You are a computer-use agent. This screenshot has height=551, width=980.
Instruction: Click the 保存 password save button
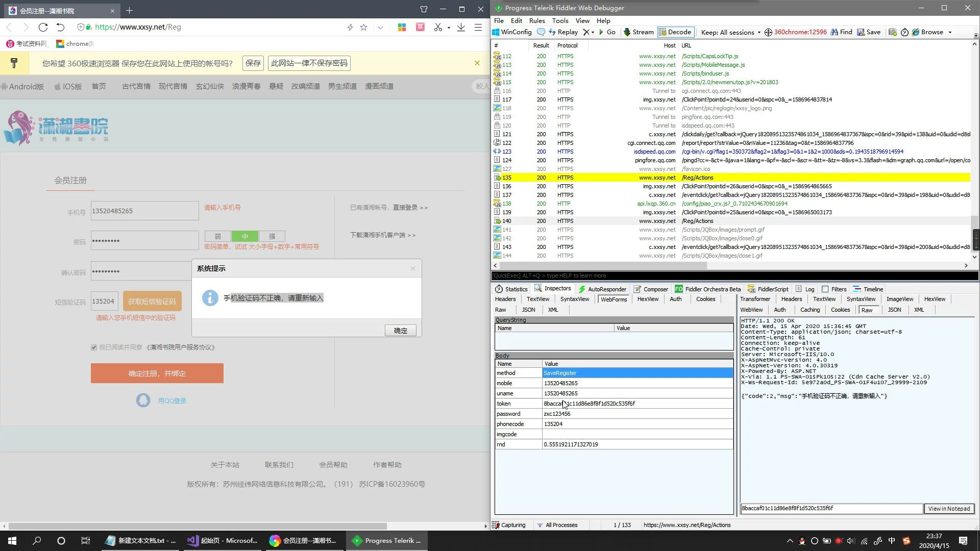(x=253, y=63)
